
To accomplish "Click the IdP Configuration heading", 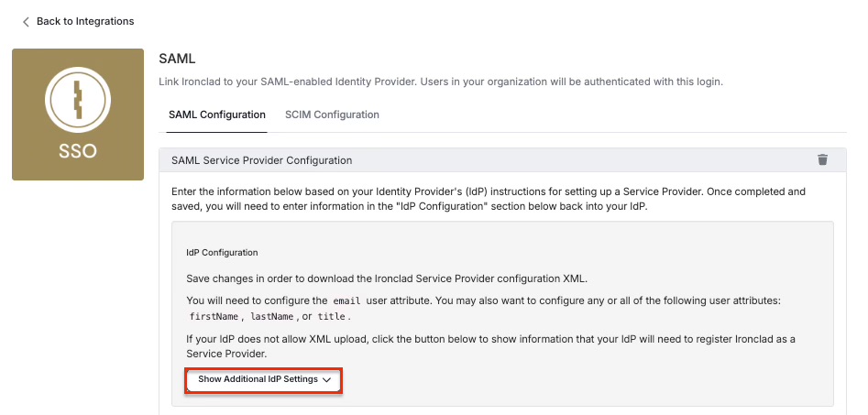I will pyautogui.click(x=222, y=252).
